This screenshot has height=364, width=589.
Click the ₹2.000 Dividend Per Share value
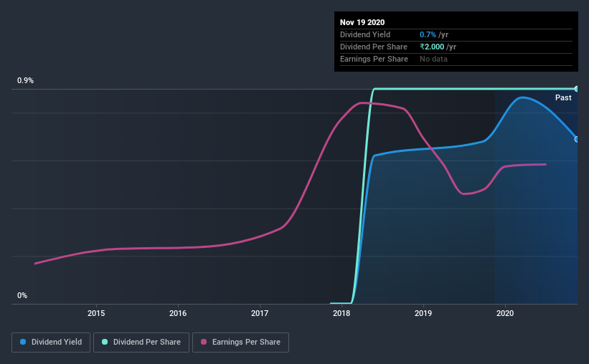click(432, 47)
